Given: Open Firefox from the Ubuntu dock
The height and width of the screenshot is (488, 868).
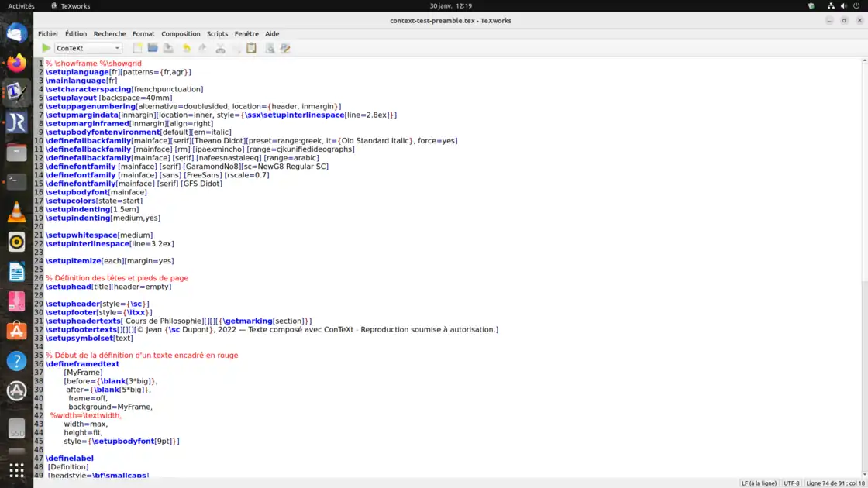Looking at the screenshot, I should click(x=16, y=63).
